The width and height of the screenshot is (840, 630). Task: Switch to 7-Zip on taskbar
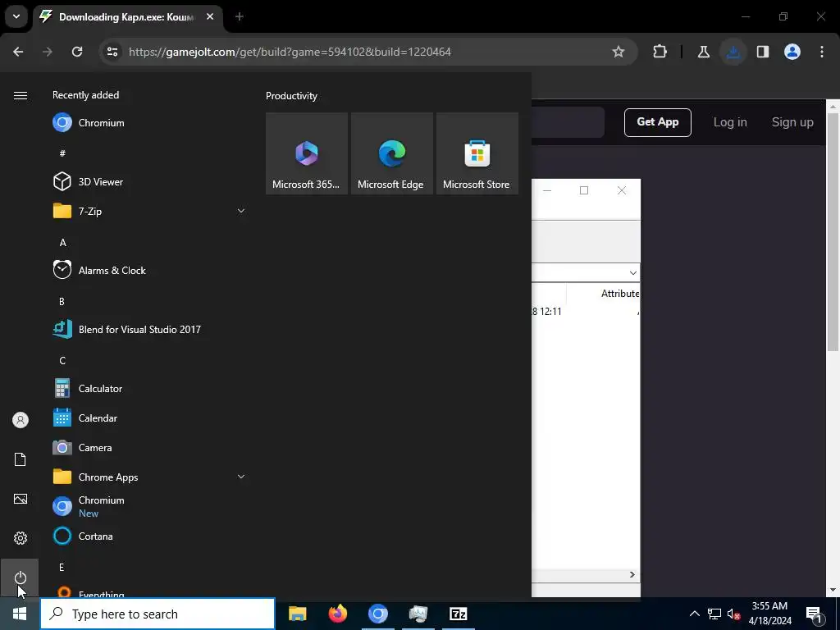click(458, 614)
